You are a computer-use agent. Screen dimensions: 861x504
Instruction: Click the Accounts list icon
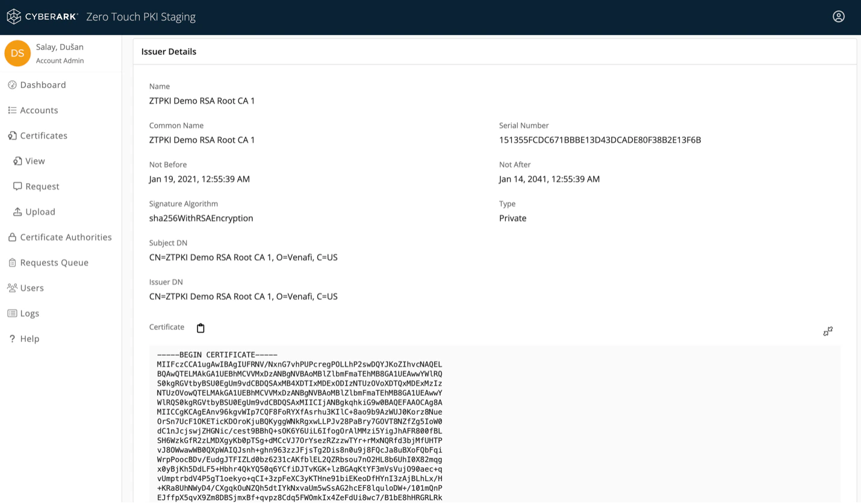(x=12, y=110)
